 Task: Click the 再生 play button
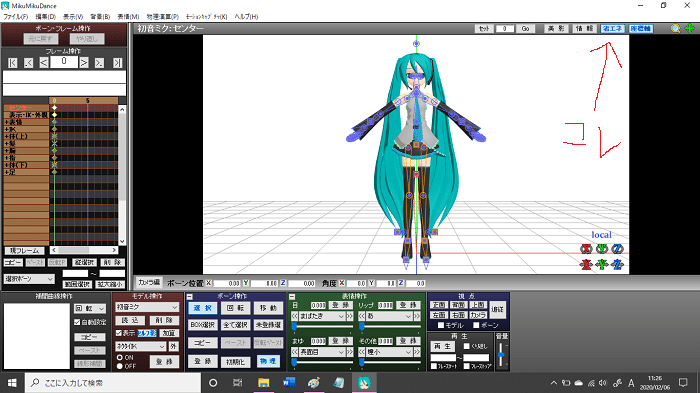click(443, 347)
